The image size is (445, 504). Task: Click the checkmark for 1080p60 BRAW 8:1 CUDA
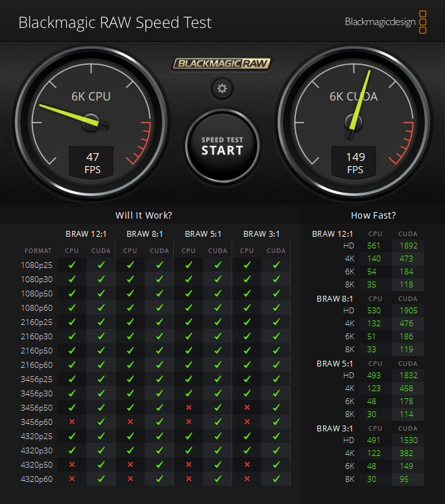(160, 307)
